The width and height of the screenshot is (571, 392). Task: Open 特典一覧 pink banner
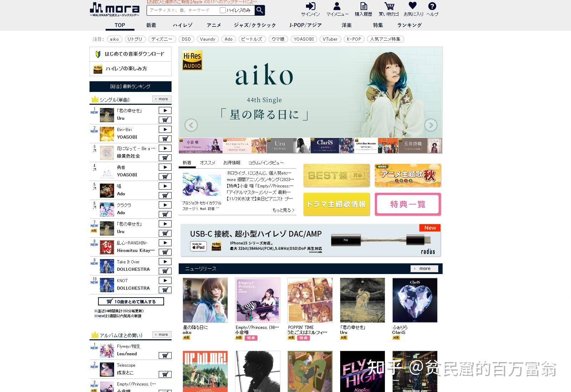[x=408, y=204]
